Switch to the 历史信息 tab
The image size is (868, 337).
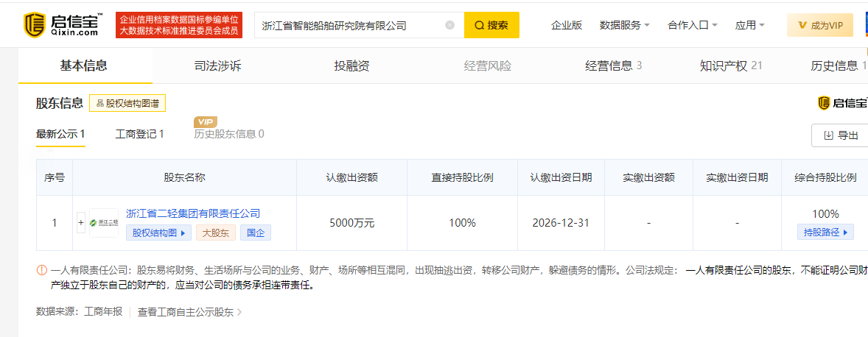tap(839, 66)
